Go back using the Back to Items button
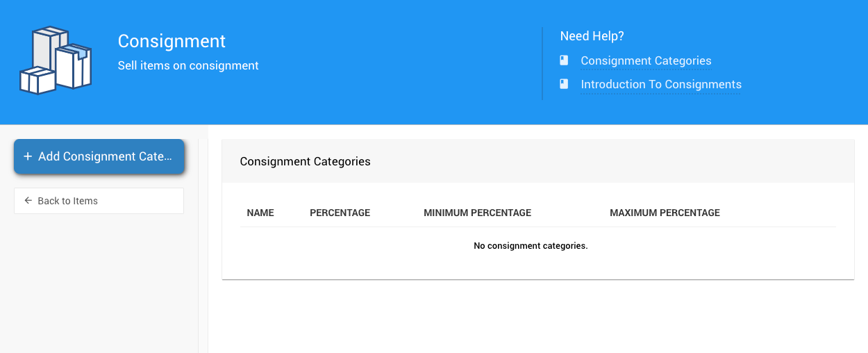This screenshot has height=353, width=868. [x=99, y=201]
